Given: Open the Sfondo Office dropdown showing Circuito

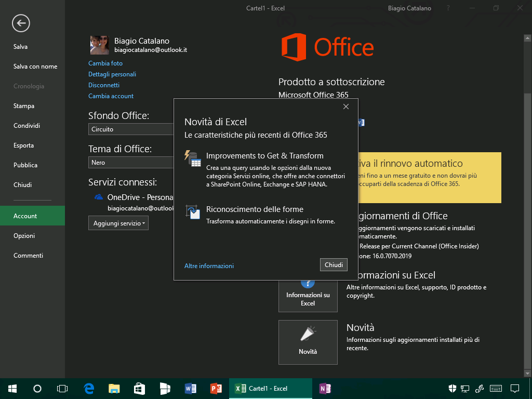Looking at the screenshot, I should click(x=131, y=129).
